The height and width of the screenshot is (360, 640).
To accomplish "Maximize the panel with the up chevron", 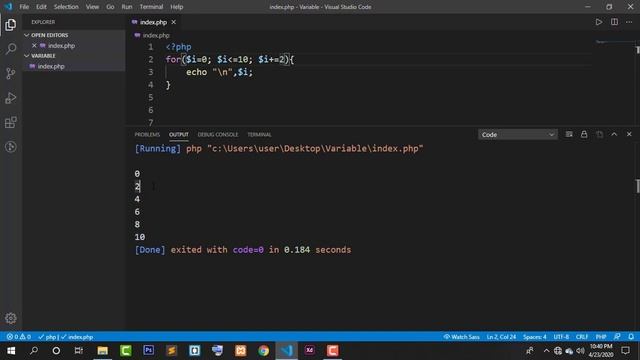I will point(614,134).
